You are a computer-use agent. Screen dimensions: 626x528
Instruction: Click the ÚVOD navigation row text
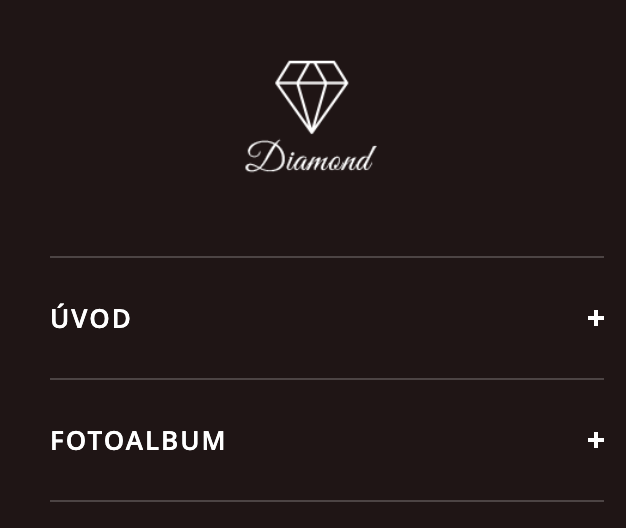point(91,319)
